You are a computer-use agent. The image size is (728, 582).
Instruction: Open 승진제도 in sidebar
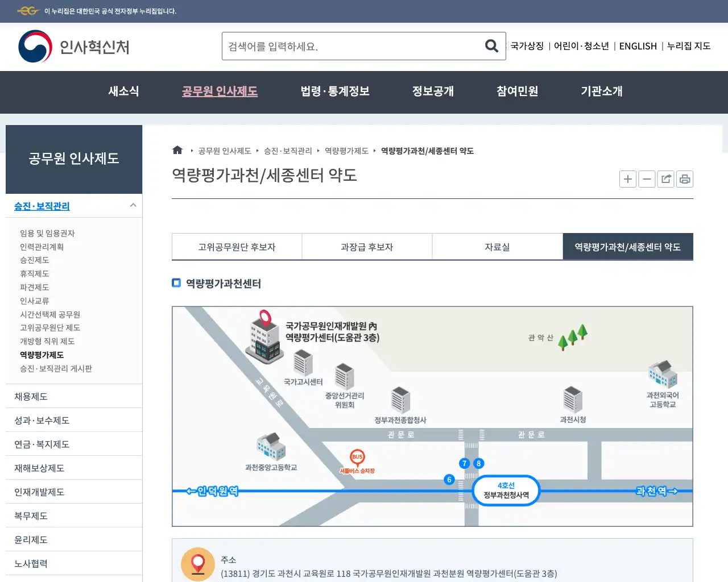pyautogui.click(x=34, y=260)
